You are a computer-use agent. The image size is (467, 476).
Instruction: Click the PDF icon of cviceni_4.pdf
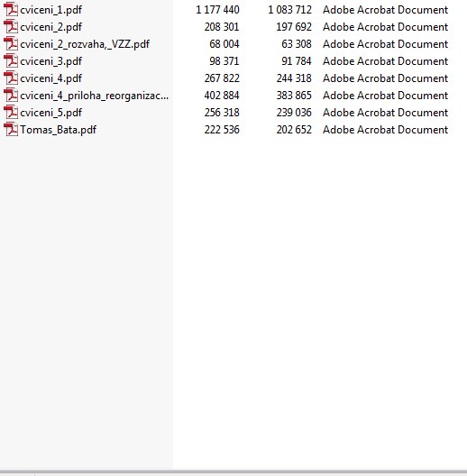pyautogui.click(x=11, y=78)
